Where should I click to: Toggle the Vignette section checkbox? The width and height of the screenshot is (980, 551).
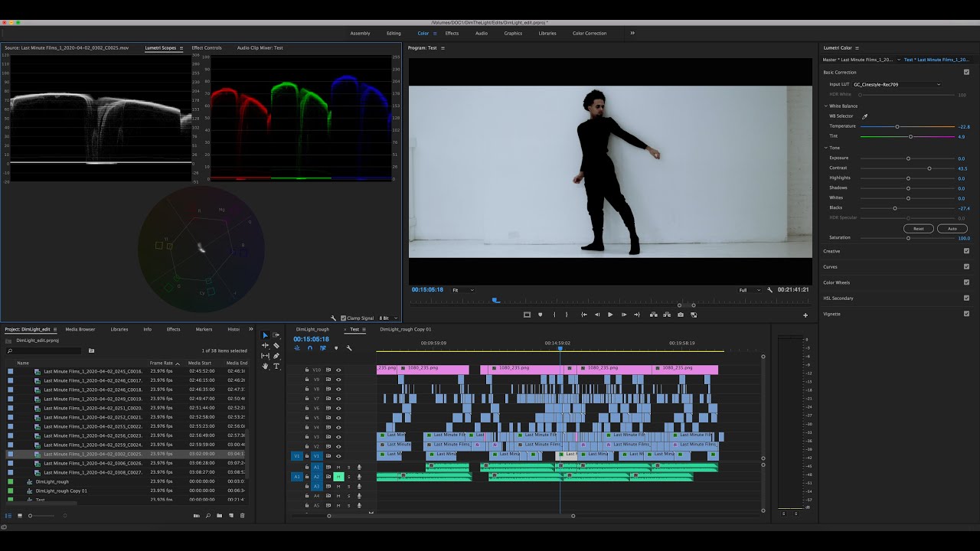click(x=966, y=314)
